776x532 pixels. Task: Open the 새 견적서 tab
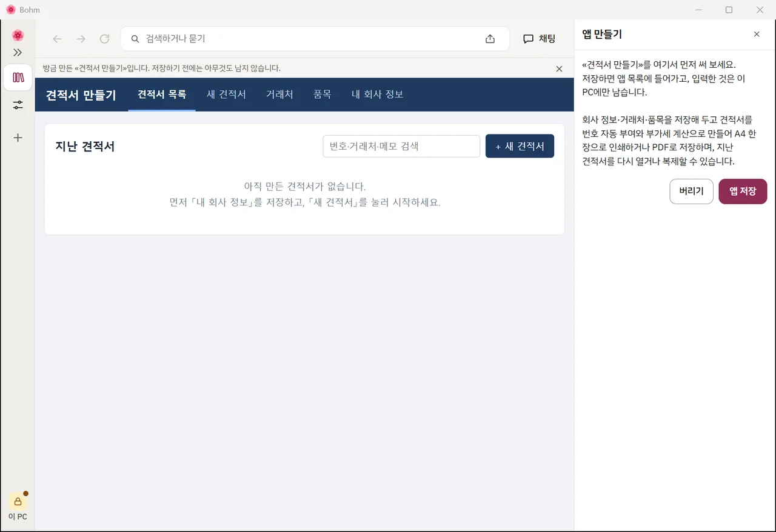coord(226,95)
